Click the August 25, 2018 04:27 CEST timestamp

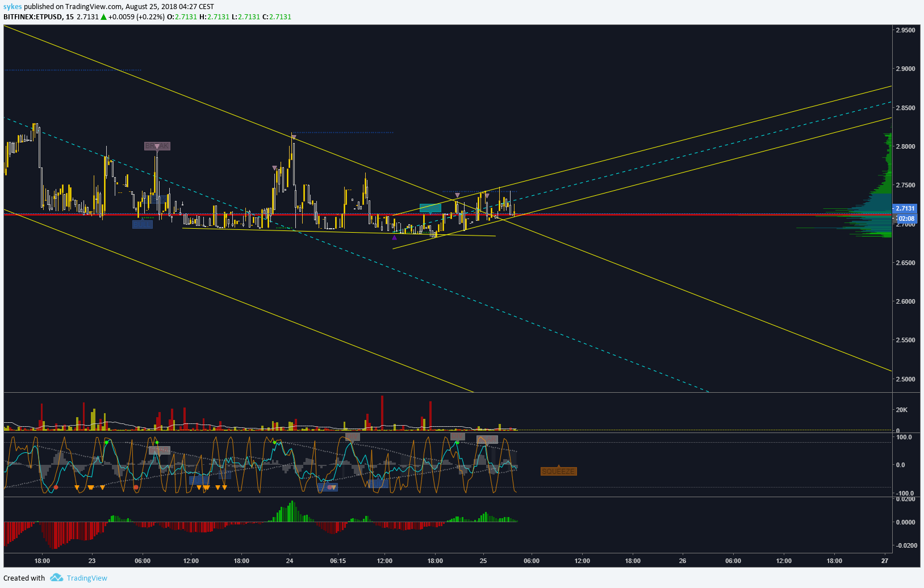pos(169,7)
